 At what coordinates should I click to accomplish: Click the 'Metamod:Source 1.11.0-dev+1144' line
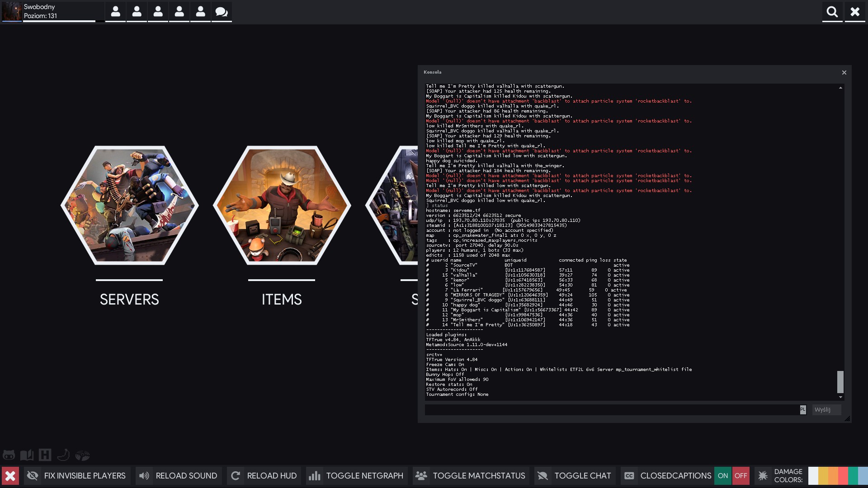coord(467,345)
